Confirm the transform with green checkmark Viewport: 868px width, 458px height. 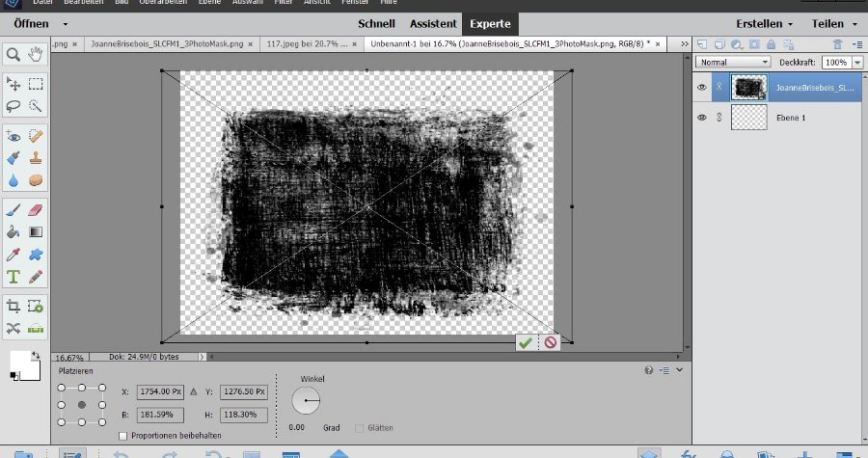click(x=525, y=342)
